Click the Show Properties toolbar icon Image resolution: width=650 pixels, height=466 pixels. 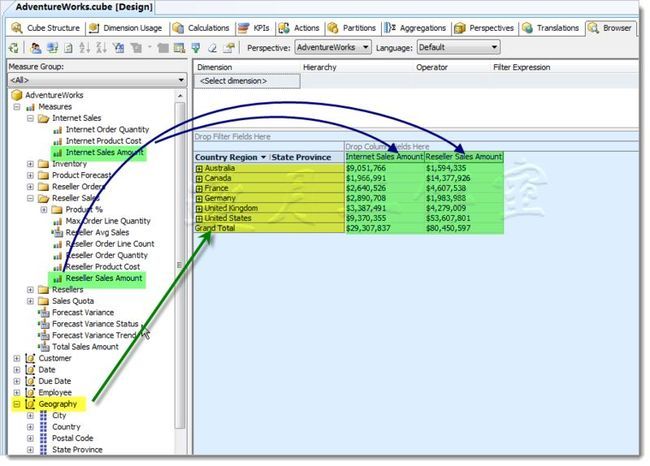(229, 48)
